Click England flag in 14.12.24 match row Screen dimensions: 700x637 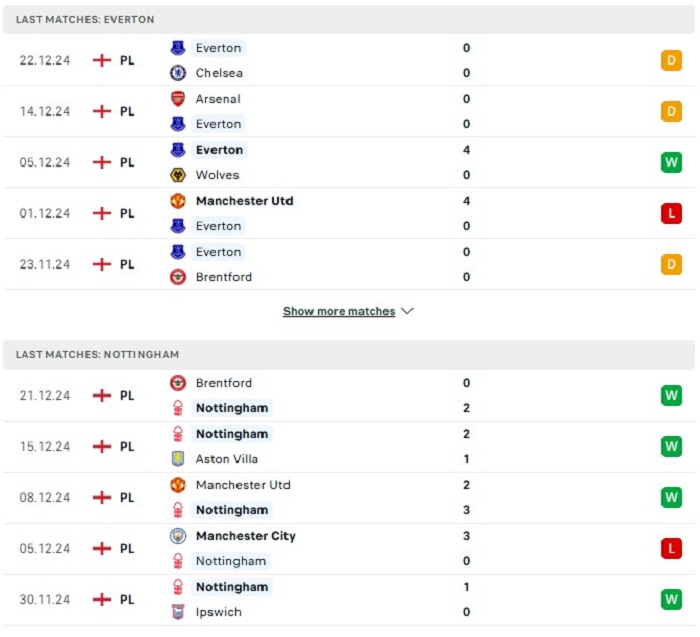tap(102, 111)
